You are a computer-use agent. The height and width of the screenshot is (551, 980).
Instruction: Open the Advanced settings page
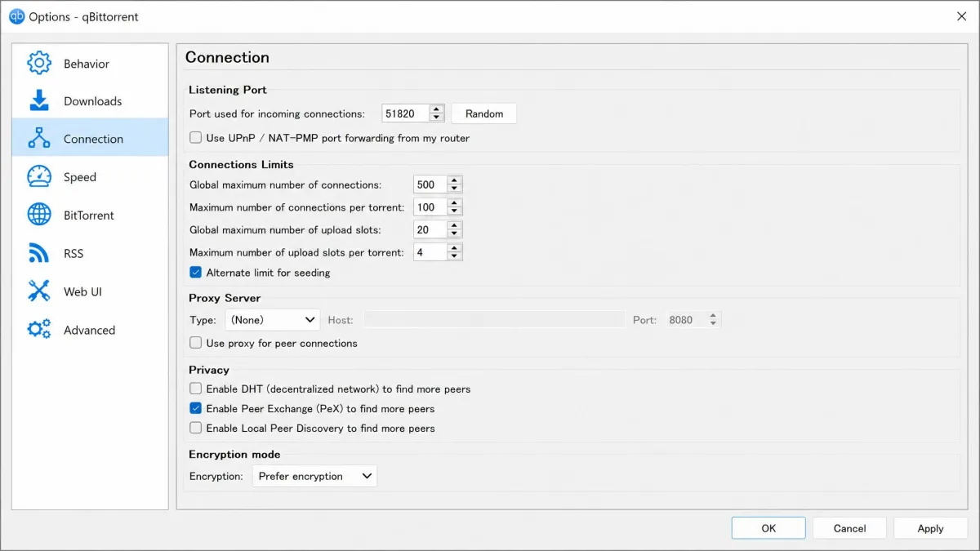point(90,330)
